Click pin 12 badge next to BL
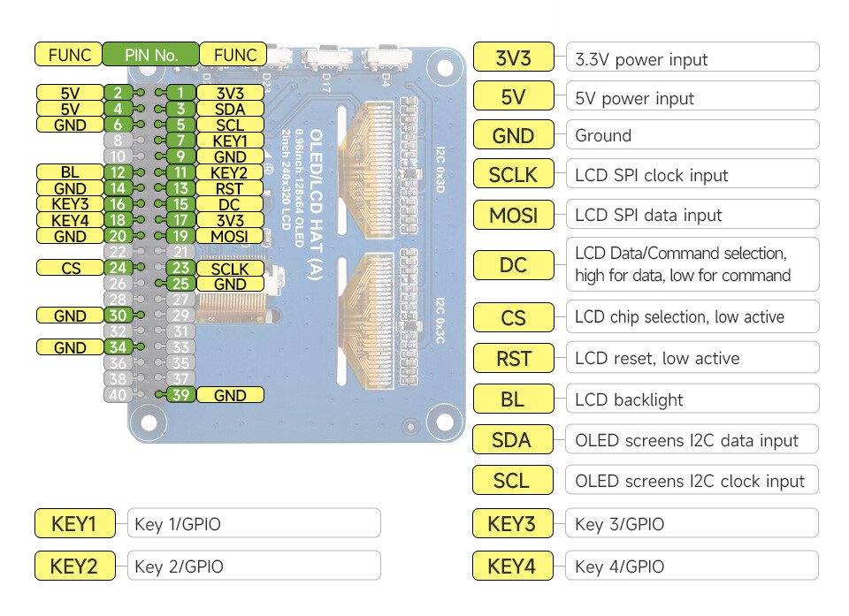This screenshot has height=616, width=849. (x=118, y=172)
